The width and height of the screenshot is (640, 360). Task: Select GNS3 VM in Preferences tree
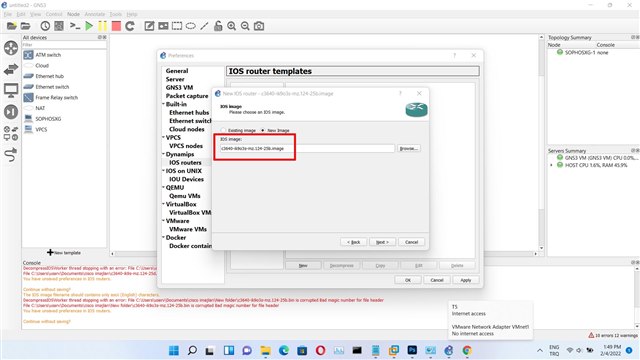pyautogui.click(x=179, y=87)
